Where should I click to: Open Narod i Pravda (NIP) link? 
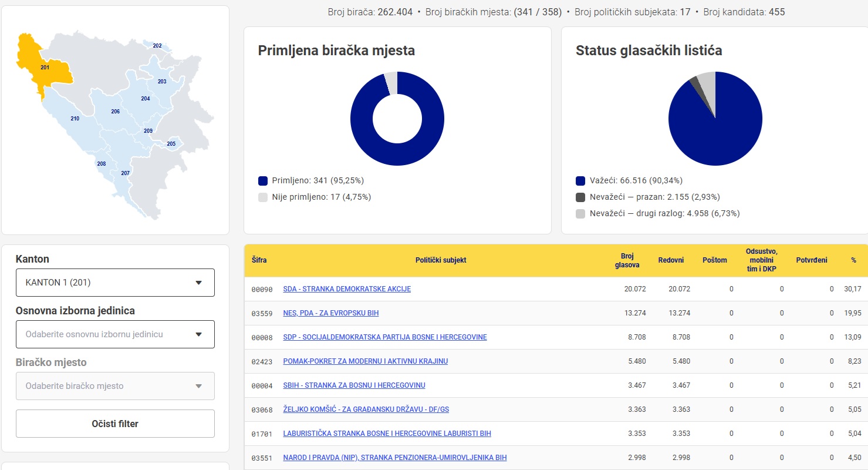(394, 458)
